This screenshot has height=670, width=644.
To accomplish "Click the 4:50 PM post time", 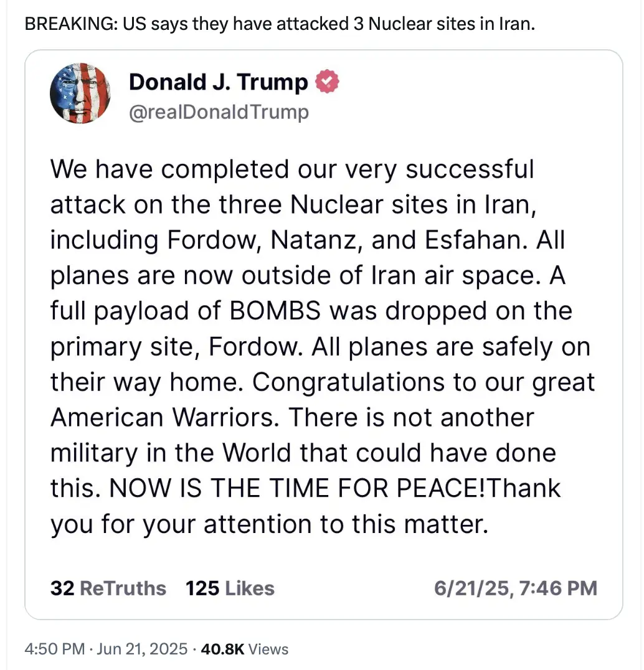I will (x=54, y=649).
